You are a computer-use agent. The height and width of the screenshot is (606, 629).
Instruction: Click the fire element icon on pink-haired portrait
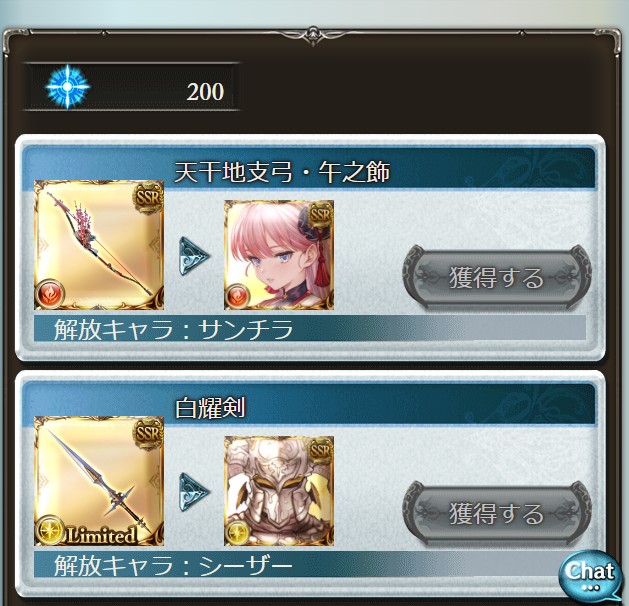pyautogui.click(x=237, y=297)
